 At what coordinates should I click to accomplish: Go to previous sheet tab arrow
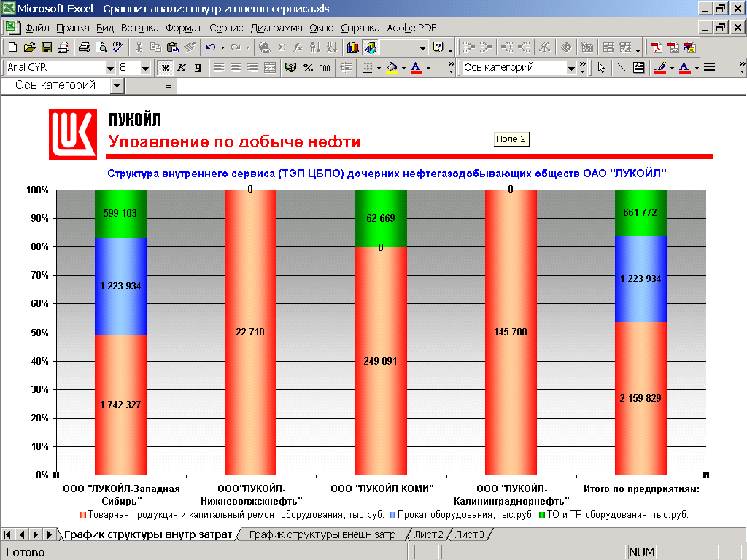(x=22, y=534)
